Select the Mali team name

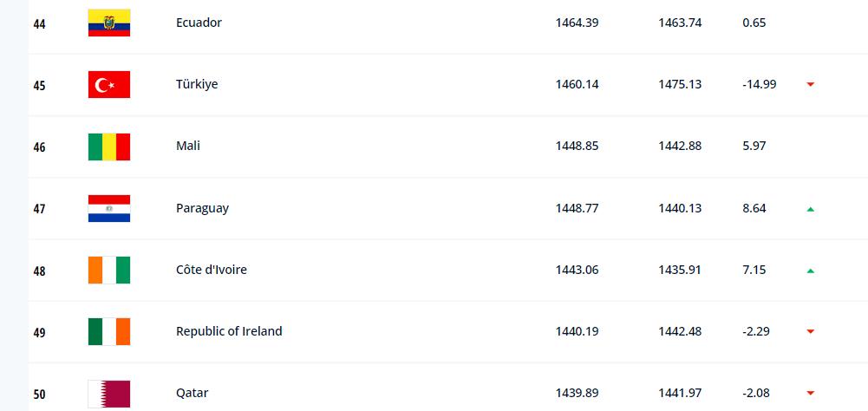[x=188, y=146]
